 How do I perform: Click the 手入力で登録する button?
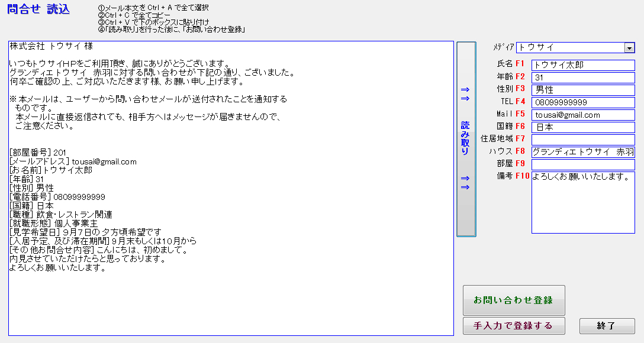[513, 326]
